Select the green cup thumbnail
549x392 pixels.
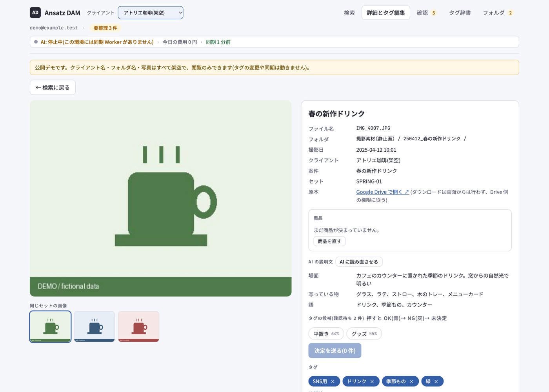point(51,327)
